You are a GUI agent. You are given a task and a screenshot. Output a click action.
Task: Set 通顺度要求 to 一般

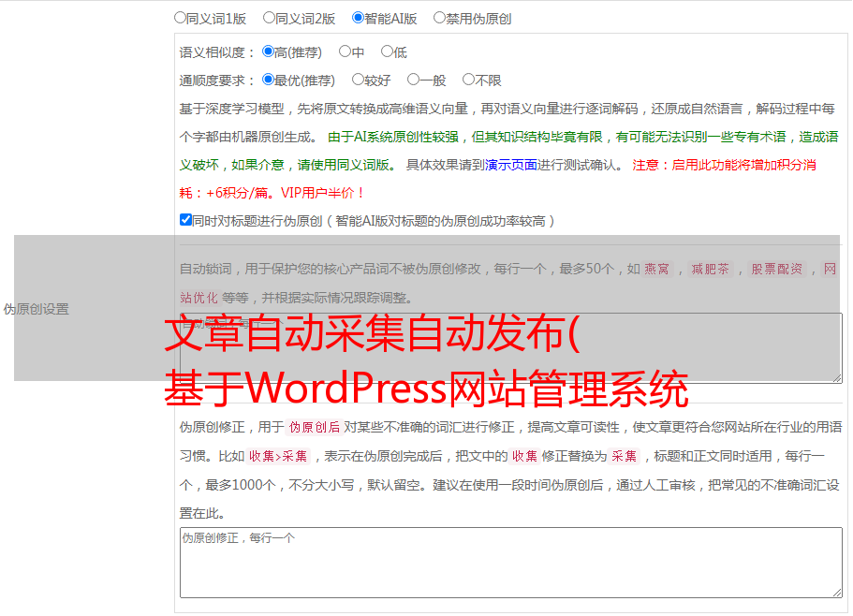[414, 80]
